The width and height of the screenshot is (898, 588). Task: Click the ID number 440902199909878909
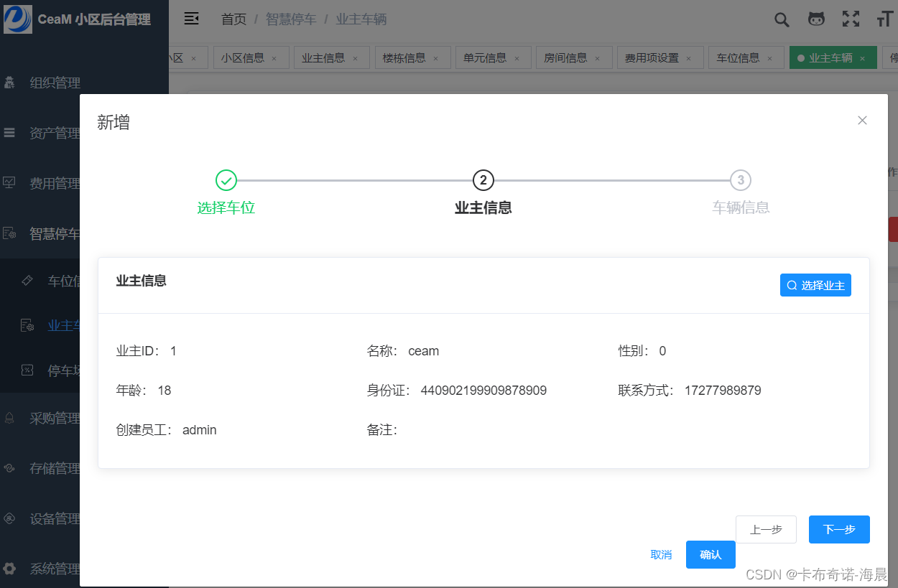483,391
